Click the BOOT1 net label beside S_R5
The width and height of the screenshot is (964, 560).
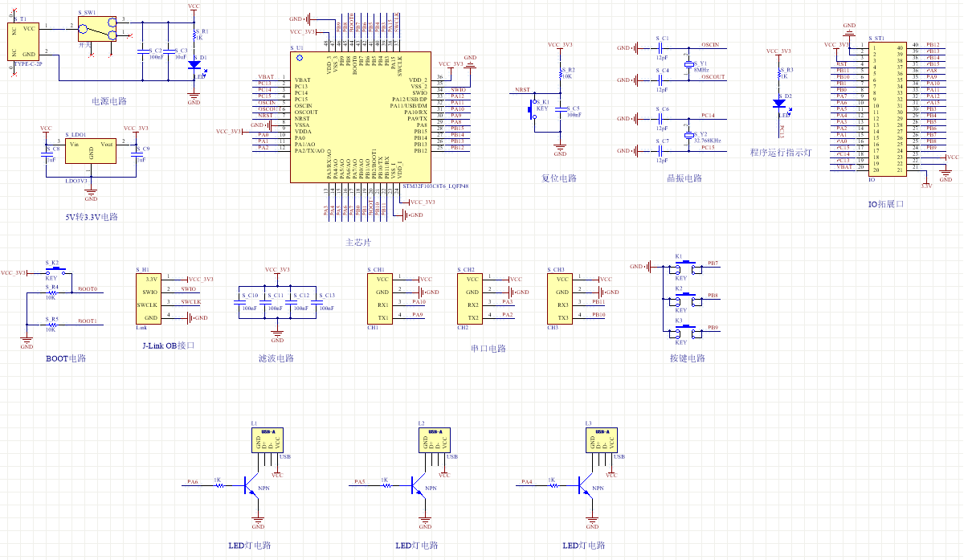click(x=88, y=321)
